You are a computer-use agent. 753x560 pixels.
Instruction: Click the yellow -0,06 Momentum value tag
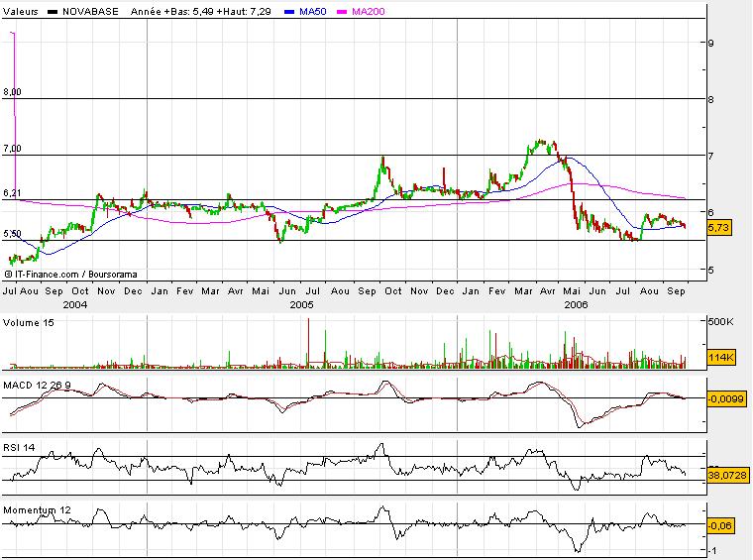pyautogui.click(x=720, y=526)
